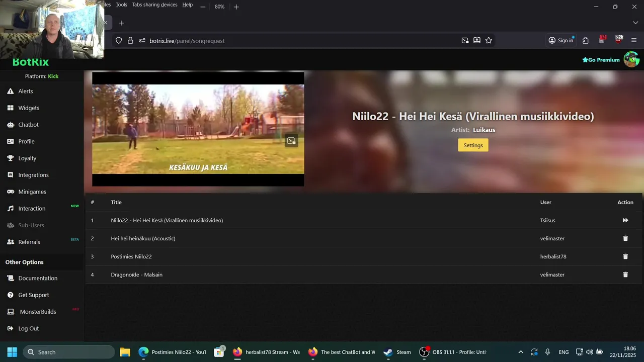Click the address bar picture-in-picture icon
Screen dimensions: 644x362
pos(465,40)
